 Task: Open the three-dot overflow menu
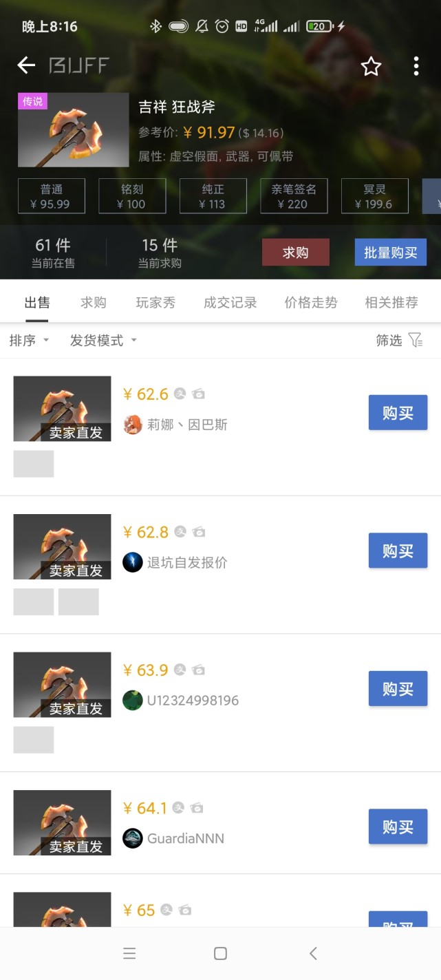tap(416, 65)
